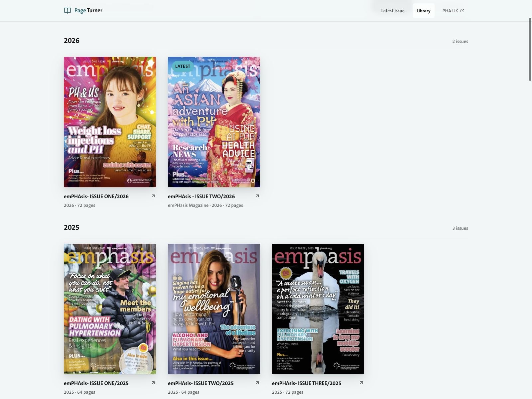Open the emPHAsis- ISSUE ONE/2026 title link
The height and width of the screenshot is (399, 532).
tap(96, 197)
